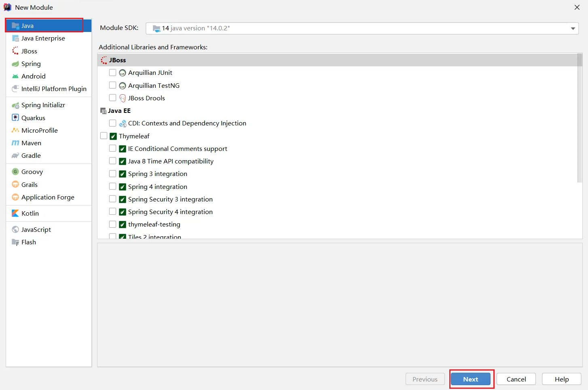
Task: Click the frameworks list vertical scrollbar
Action: pos(580,121)
